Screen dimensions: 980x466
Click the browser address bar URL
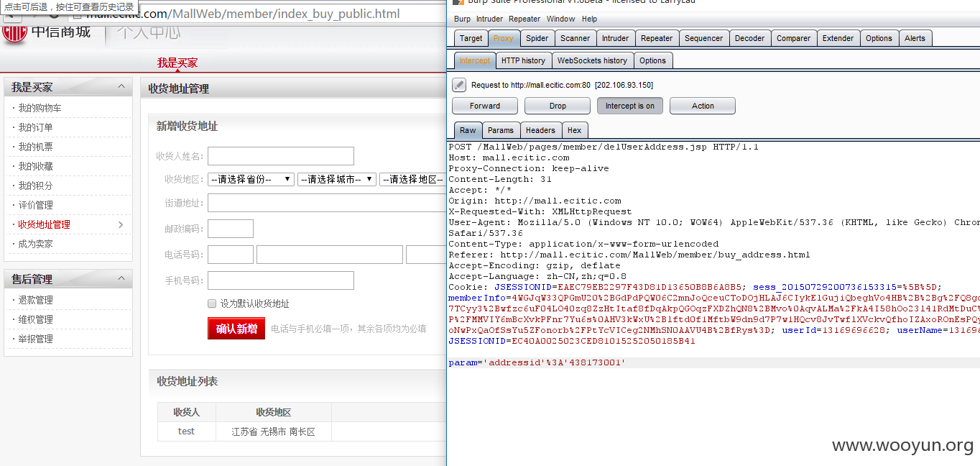click(243, 14)
